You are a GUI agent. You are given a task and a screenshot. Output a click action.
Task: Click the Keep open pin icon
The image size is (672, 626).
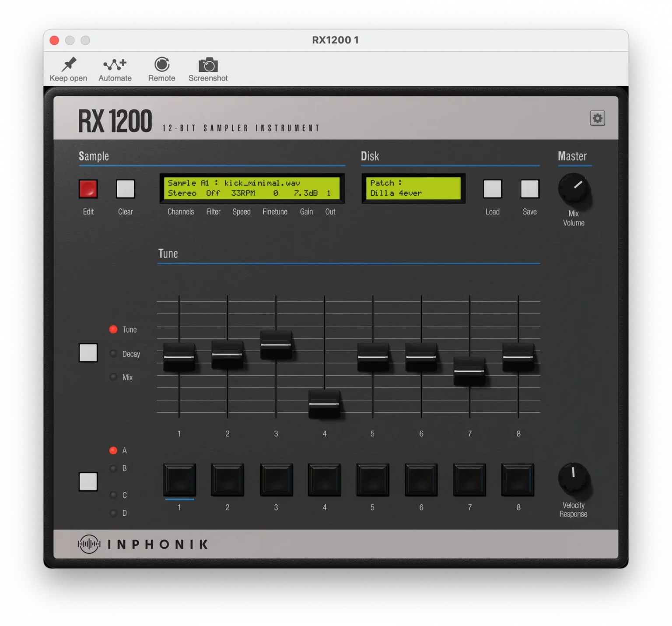click(68, 65)
